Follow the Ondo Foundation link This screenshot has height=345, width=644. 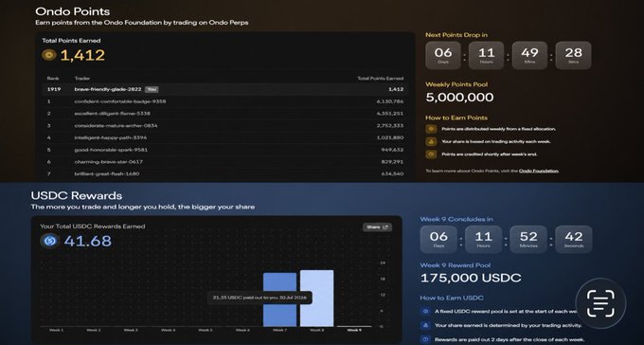[539, 171]
